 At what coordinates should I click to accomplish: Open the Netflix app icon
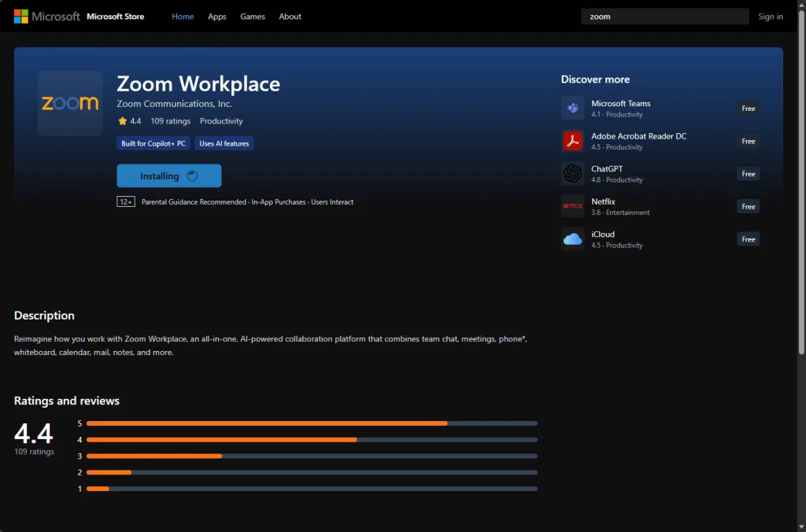(572, 205)
